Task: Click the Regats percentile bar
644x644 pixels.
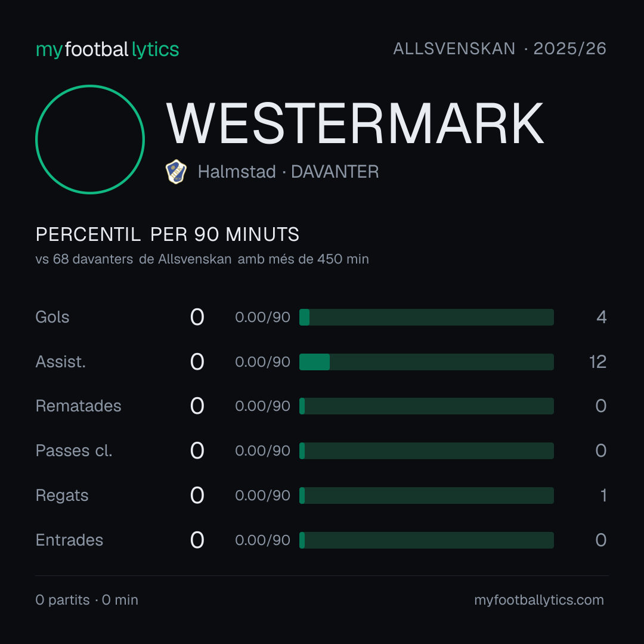Action: click(x=426, y=496)
